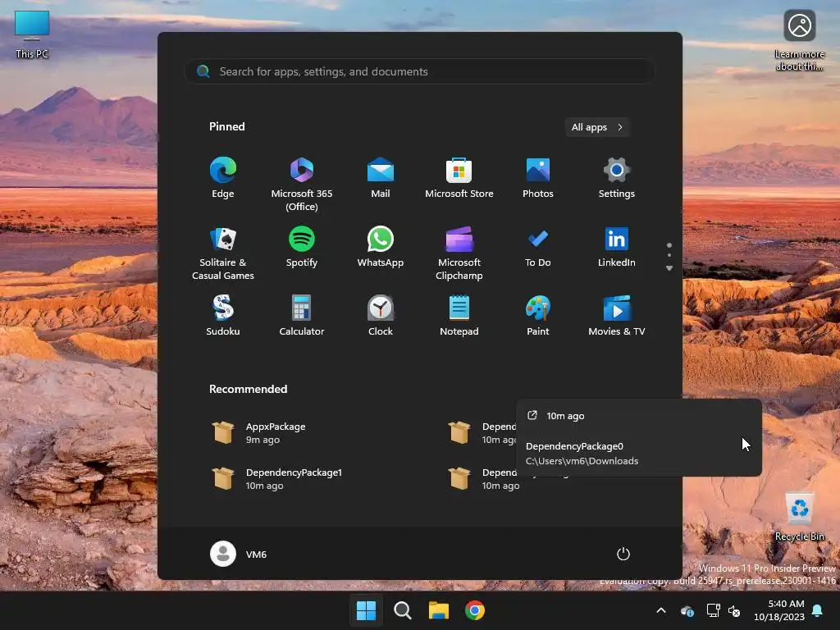Open taskbar Search
This screenshot has width=840, height=630.
[402, 610]
